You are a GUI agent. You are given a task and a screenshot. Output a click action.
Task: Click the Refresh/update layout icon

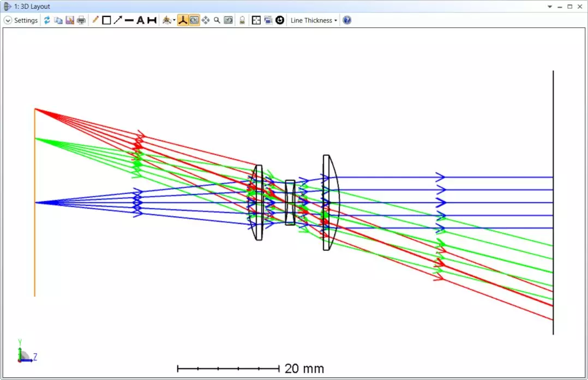tap(47, 20)
